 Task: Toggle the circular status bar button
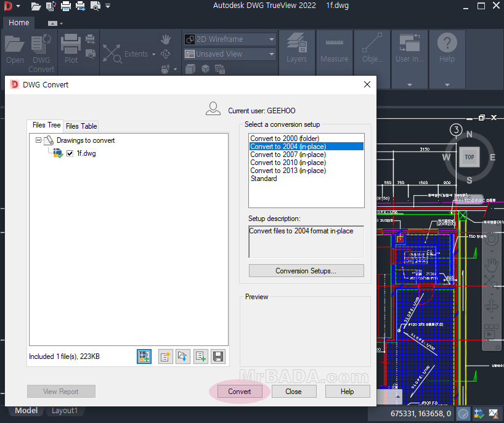[463, 414]
